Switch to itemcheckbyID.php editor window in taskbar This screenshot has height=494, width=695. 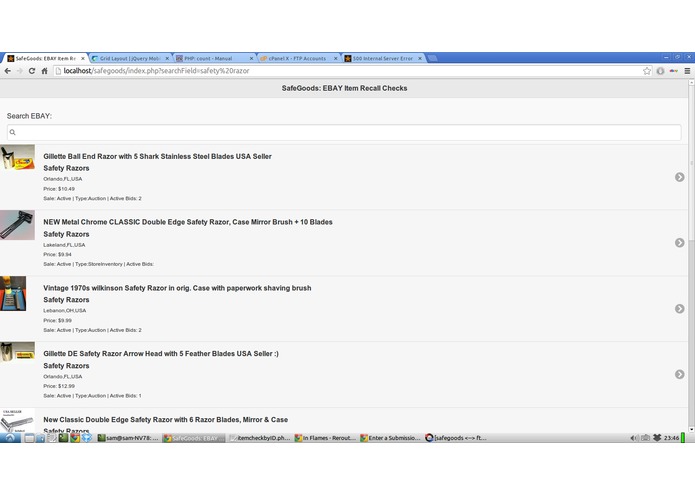click(x=260, y=438)
